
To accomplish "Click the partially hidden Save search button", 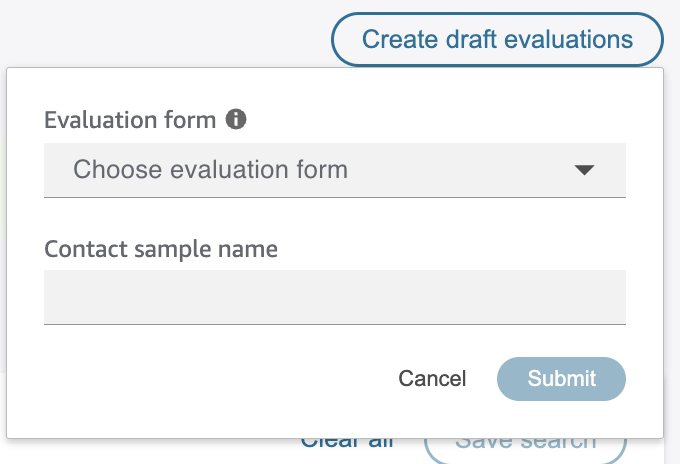I will tap(525, 443).
